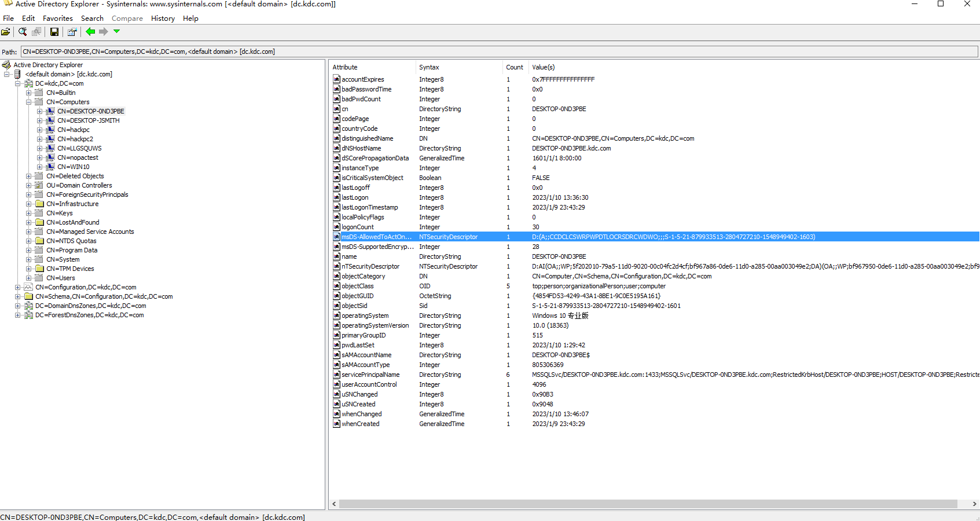Click the Count column header
980x521 pixels.
click(515, 67)
